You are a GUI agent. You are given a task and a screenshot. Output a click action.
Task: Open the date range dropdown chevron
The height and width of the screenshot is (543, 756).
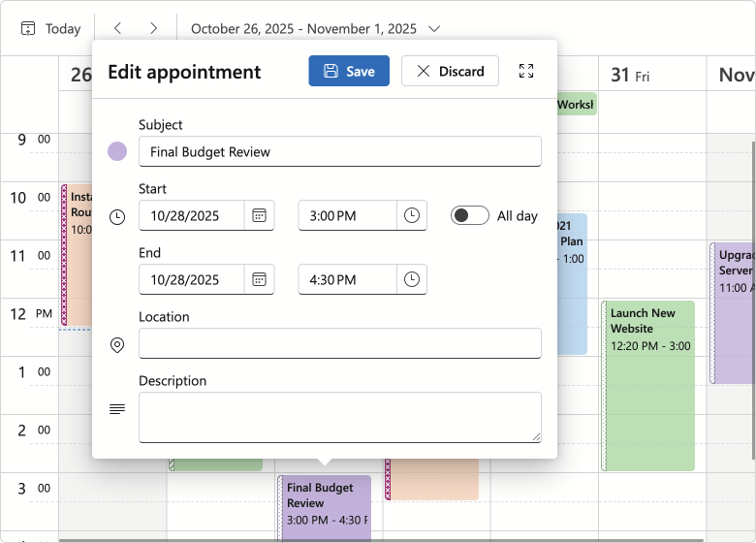[x=434, y=29]
